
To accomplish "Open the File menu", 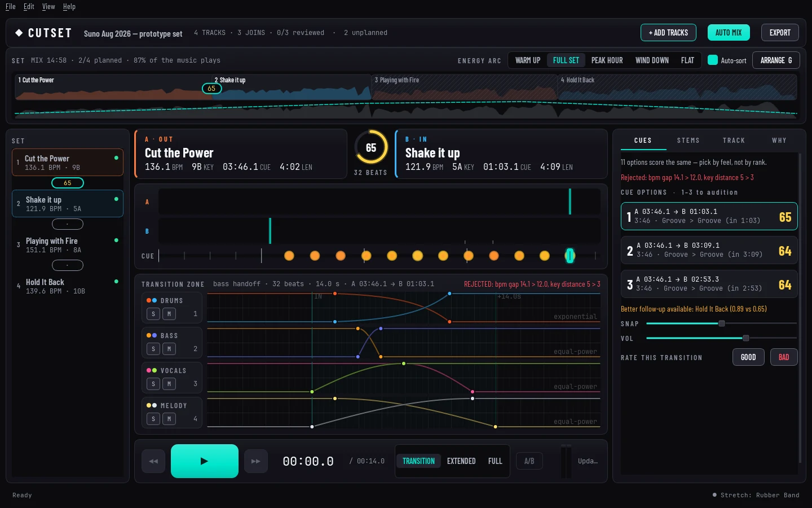I will (x=11, y=7).
